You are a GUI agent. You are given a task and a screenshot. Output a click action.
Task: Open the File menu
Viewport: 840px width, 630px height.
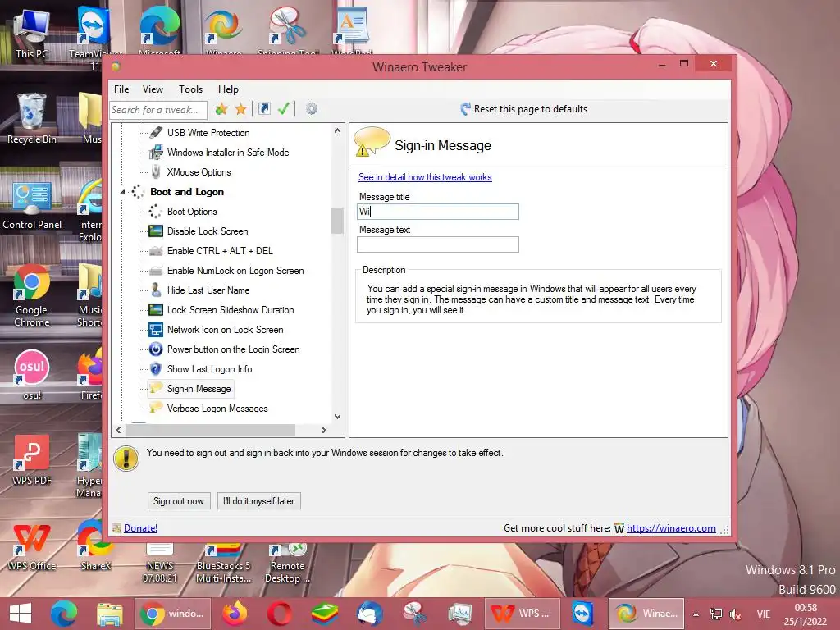tap(121, 89)
